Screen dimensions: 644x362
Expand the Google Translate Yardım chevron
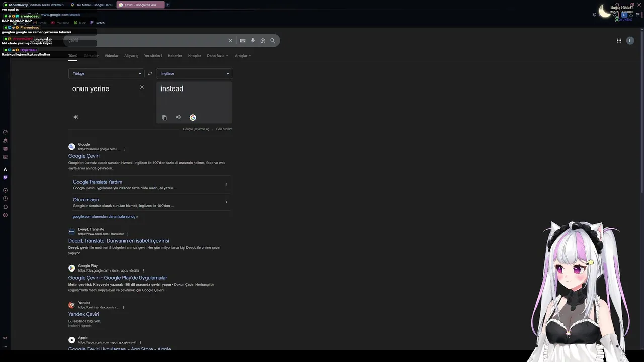[226, 184]
